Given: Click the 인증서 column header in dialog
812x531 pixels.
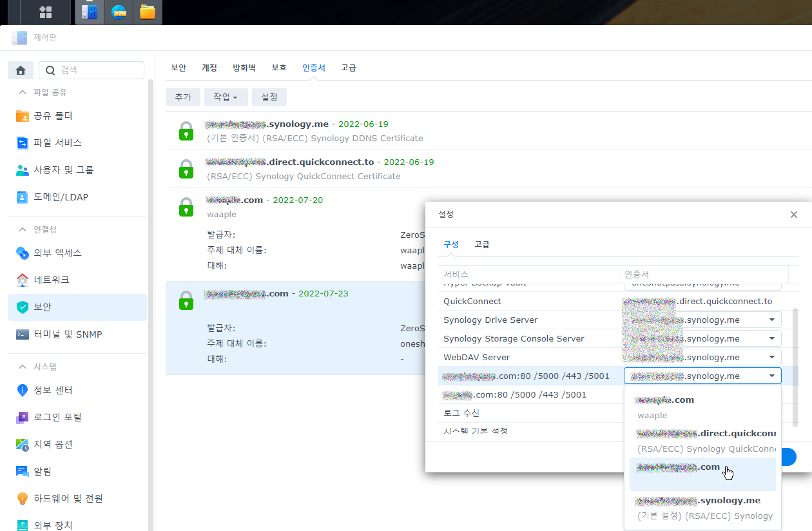Looking at the screenshot, I should click(x=704, y=275).
